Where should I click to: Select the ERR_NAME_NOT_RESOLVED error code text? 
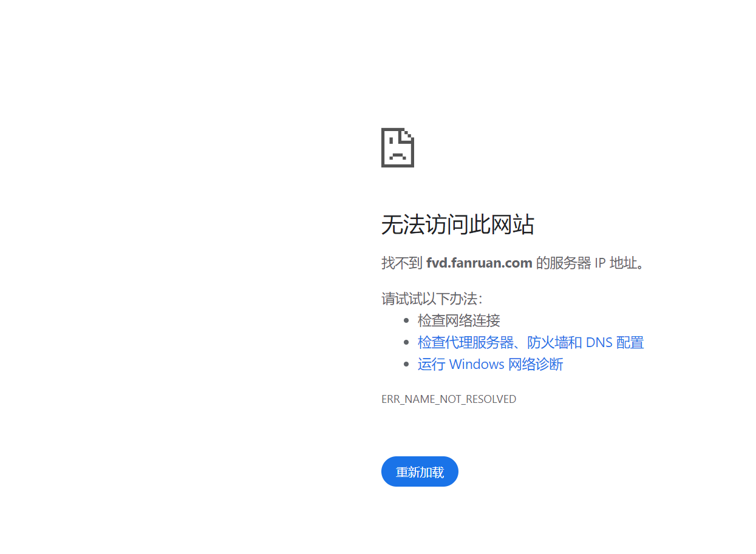pos(449,399)
